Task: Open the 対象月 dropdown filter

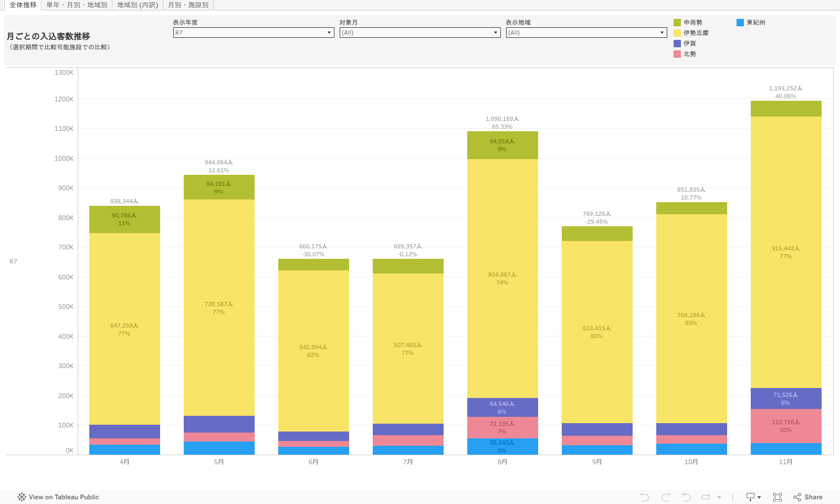Action: click(419, 33)
